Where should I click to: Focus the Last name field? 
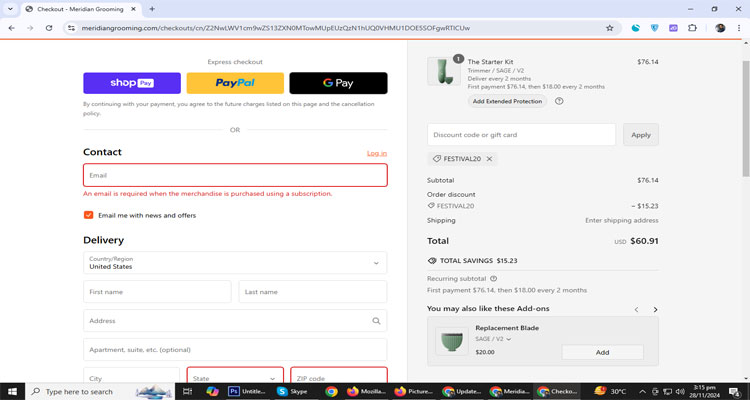pos(313,292)
